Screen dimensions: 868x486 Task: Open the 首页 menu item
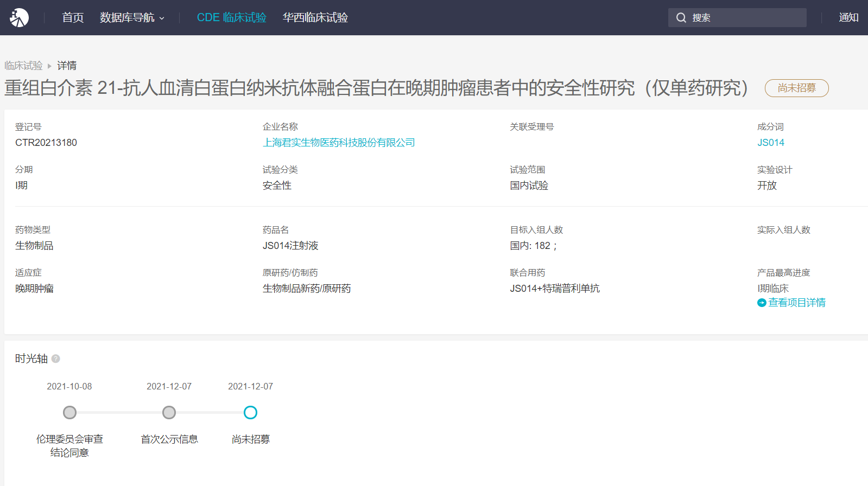(73, 18)
